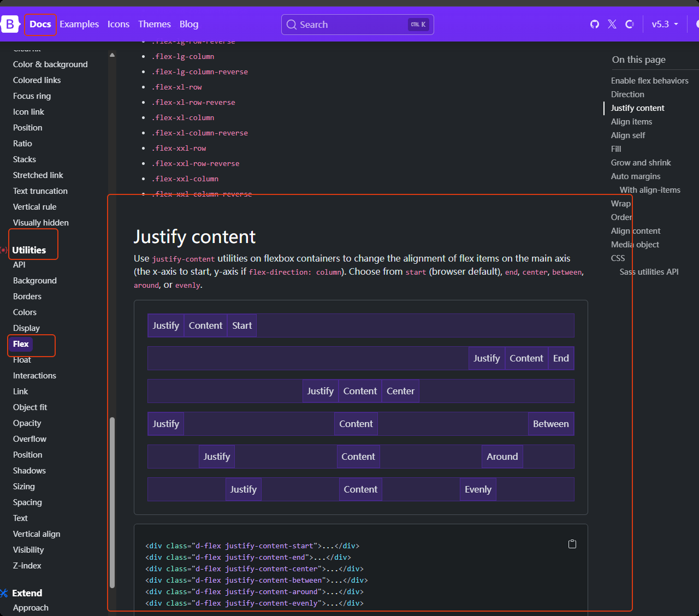Click the "Evenly" box in the demo
The width and height of the screenshot is (699, 616).
click(x=478, y=489)
